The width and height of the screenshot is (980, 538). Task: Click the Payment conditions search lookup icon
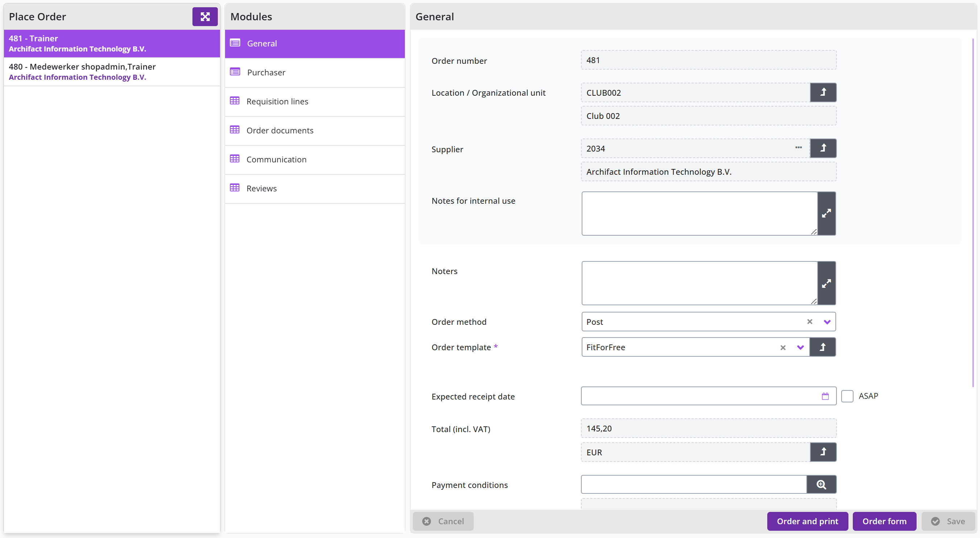[821, 485]
